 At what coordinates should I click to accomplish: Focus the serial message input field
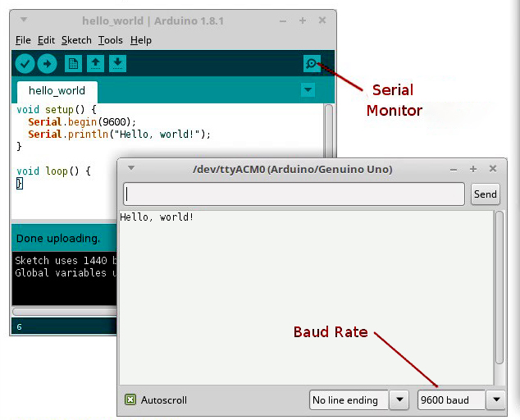(x=294, y=194)
